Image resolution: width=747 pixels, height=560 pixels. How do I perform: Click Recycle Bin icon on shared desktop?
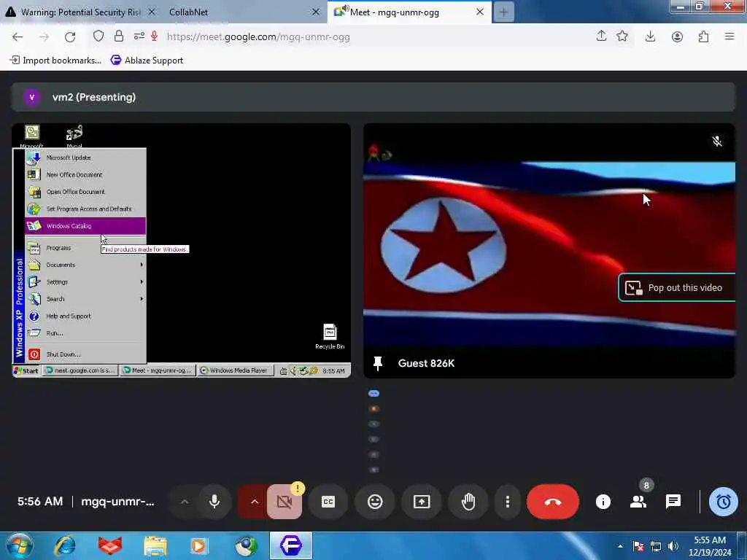point(330,337)
